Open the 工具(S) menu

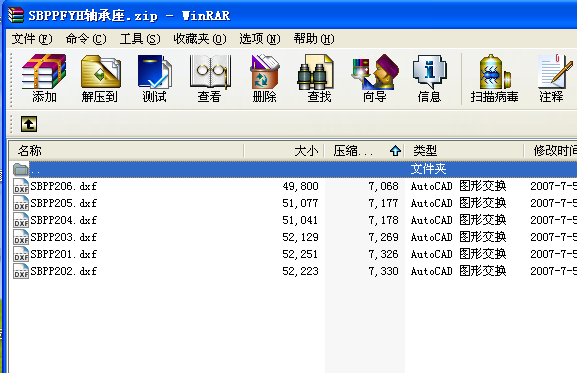click(140, 39)
